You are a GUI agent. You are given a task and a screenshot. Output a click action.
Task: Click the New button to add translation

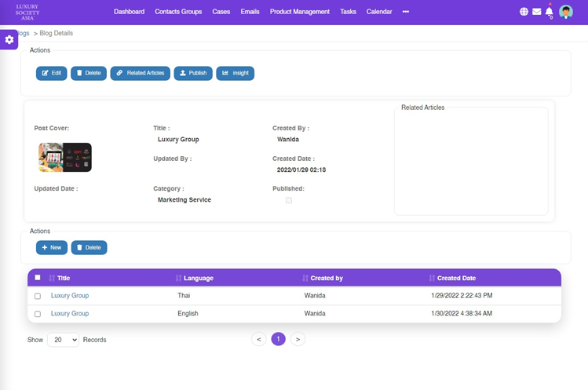(x=52, y=247)
